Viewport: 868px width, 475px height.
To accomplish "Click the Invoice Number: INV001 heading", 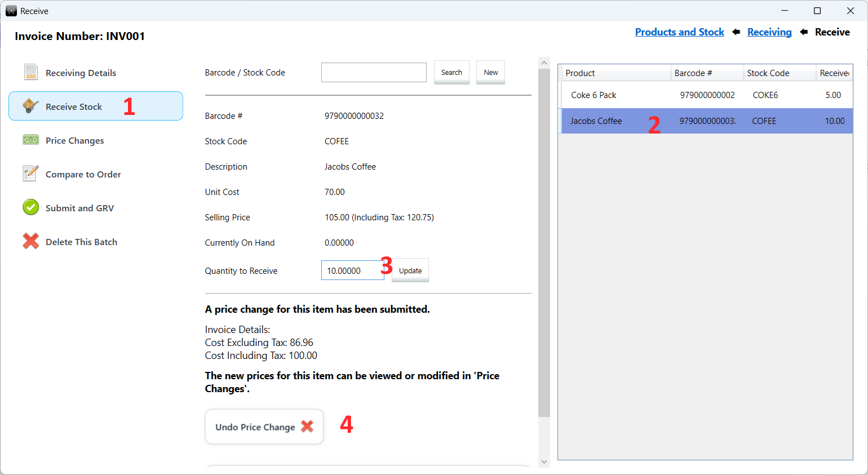I will 79,36.
